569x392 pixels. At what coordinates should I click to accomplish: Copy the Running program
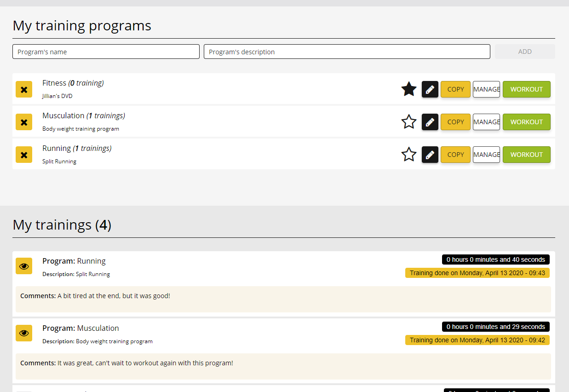click(x=455, y=155)
